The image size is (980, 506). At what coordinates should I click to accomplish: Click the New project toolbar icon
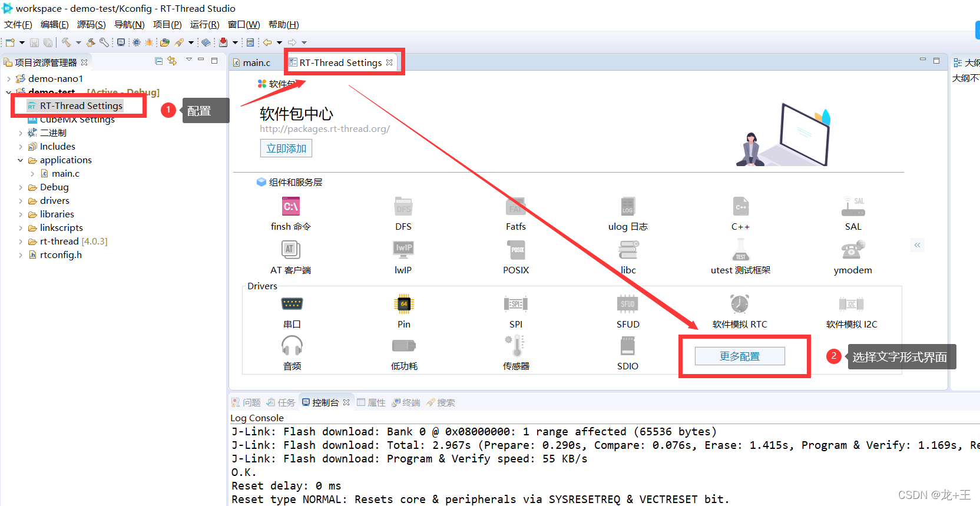tap(10, 42)
